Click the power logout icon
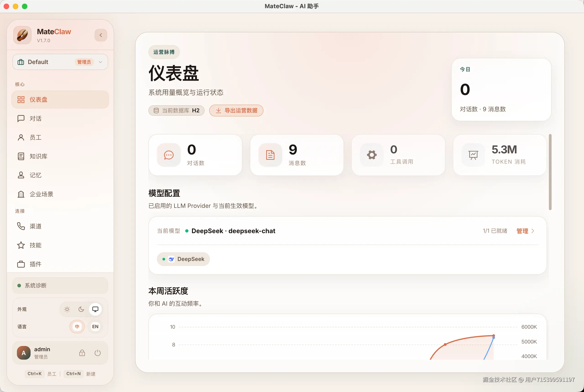This screenshot has width=584, height=392. click(98, 353)
